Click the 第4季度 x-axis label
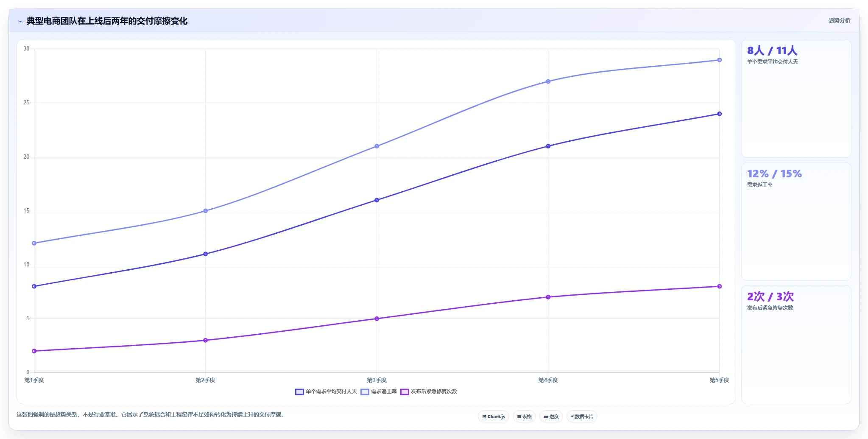 (x=548, y=380)
